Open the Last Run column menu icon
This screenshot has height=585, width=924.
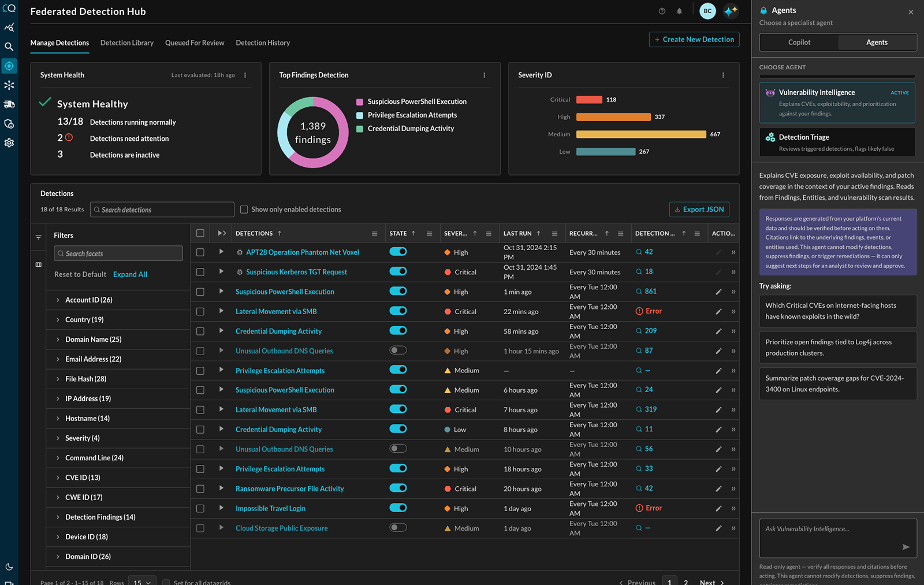pyautogui.click(x=554, y=233)
